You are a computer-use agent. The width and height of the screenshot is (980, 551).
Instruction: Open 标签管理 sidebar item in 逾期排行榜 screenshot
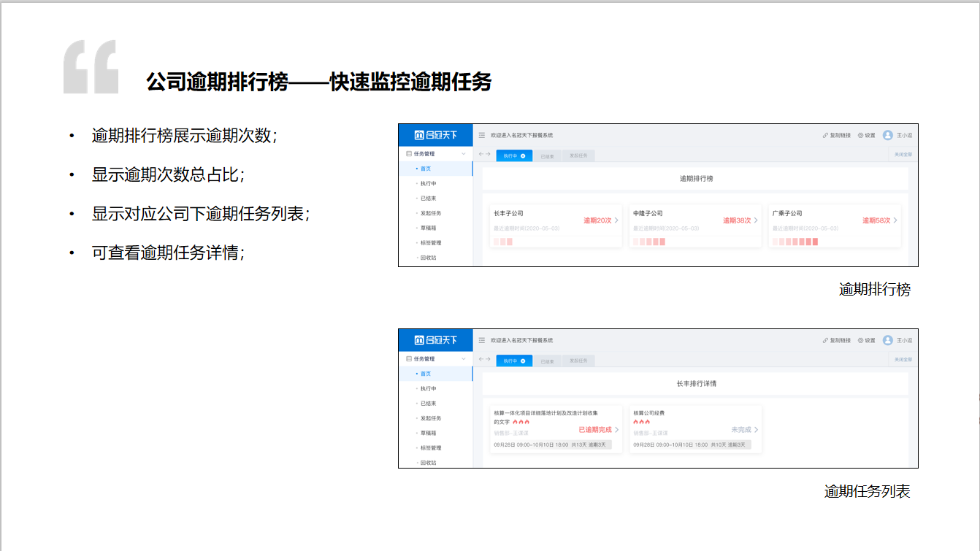pyautogui.click(x=436, y=243)
